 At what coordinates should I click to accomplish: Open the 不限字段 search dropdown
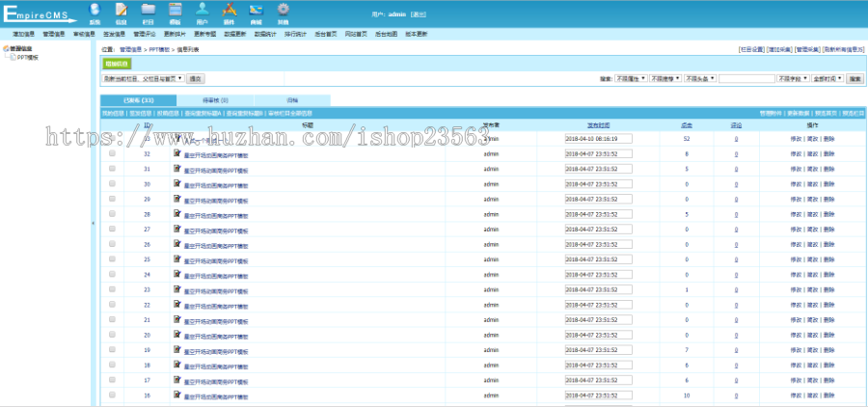tap(794, 79)
